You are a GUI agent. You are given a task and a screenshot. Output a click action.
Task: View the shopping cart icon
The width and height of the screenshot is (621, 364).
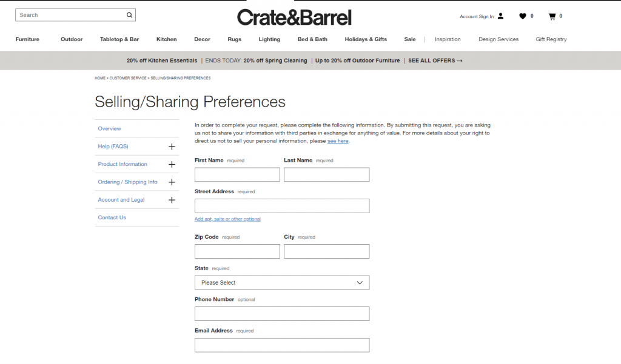[x=551, y=16]
